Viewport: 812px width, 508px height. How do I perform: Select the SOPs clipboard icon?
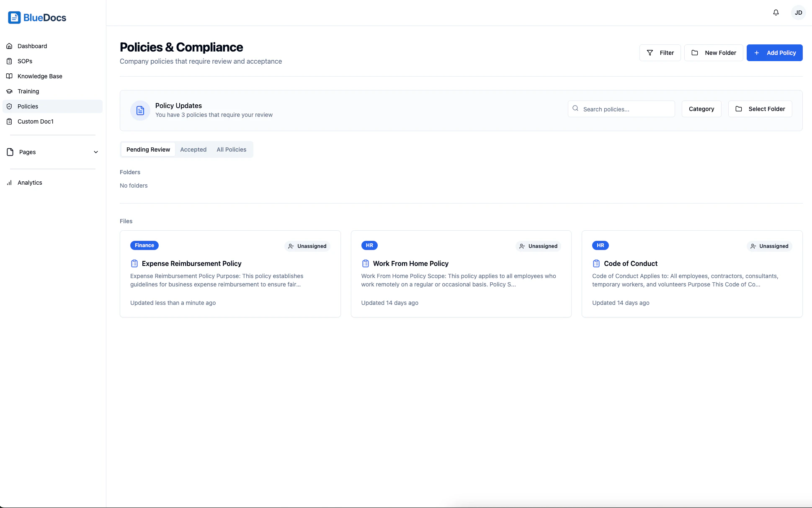coord(10,61)
